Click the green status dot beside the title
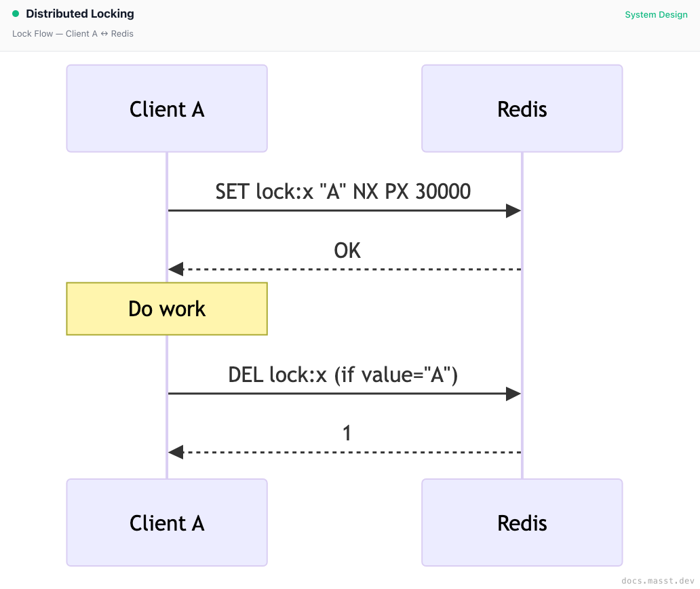The height and width of the screenshot is (589, 700). [x=16, y=14]
